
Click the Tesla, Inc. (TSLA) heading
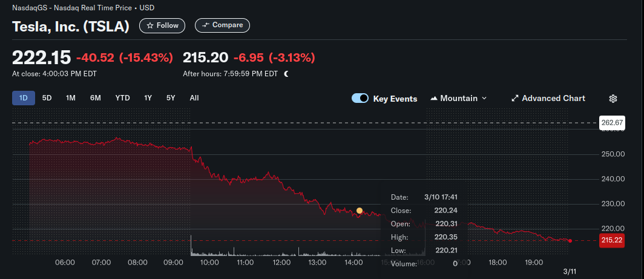pos(71,27)
